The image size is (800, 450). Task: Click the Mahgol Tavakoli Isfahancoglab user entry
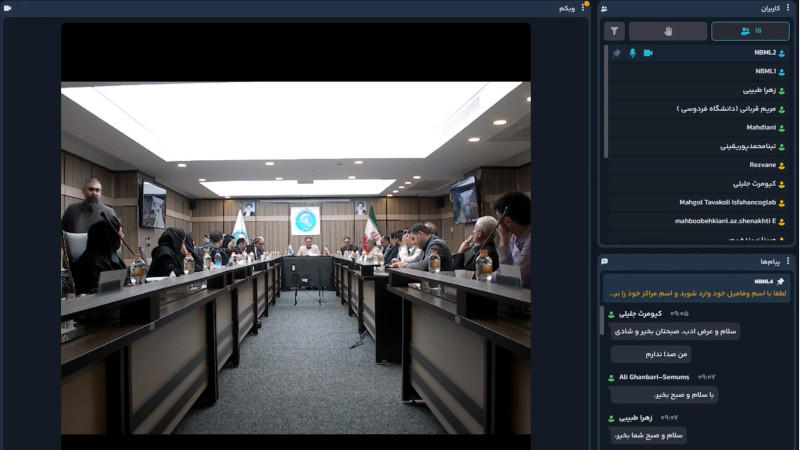pyautogui.click(x=727, y=202)
